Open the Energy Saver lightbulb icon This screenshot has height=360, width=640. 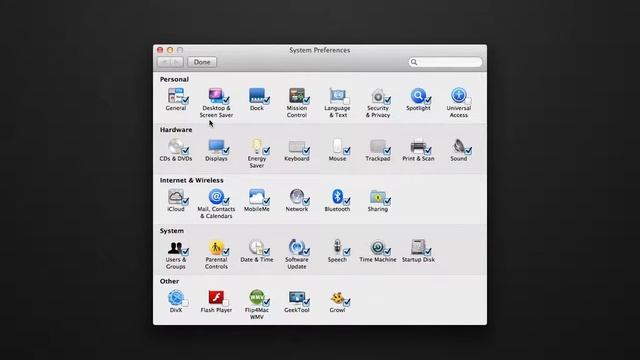click(256, 146)
